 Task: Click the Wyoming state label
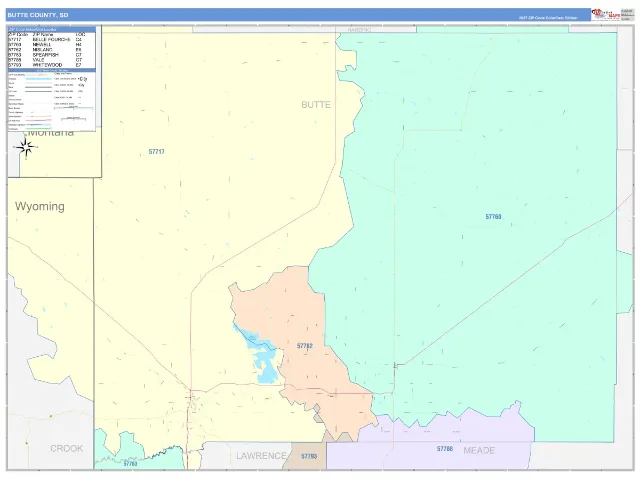click(40, 206)
